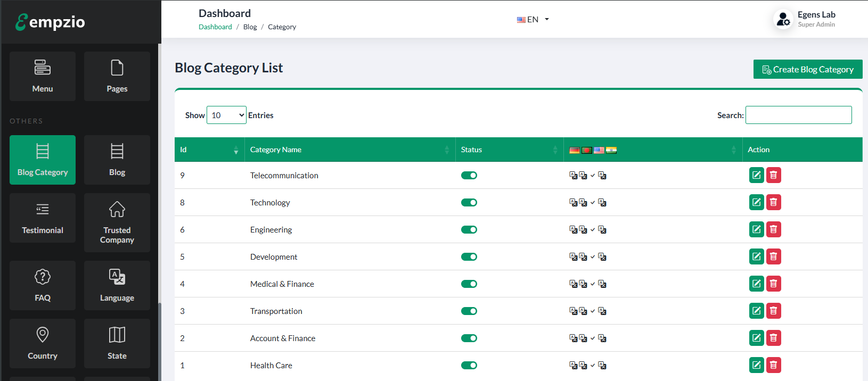Click edit icon for Medical & Finance
The width and height of the screenshot is (868, 381).
tap(756, 284)
